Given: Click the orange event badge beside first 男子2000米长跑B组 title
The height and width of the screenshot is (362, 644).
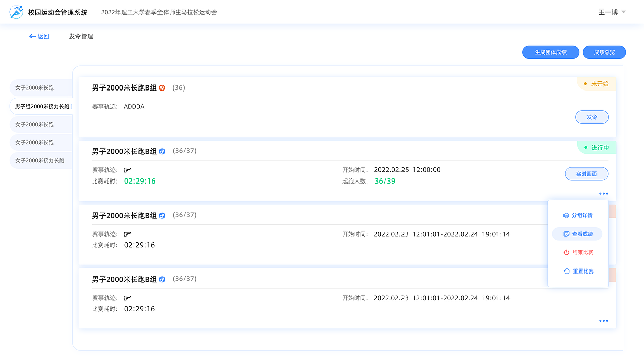Looking at the screenshot, I should 162,87.
